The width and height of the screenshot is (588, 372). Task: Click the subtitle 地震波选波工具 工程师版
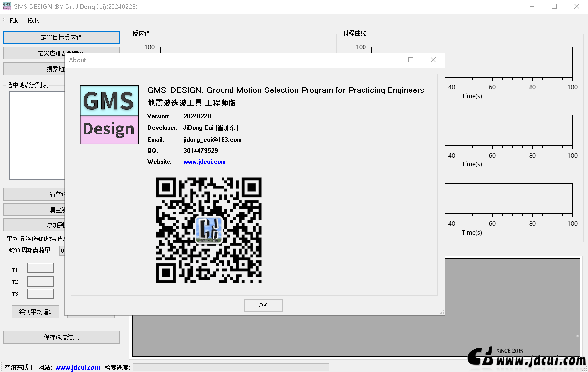pyautogui.click(x=192, y=103)
